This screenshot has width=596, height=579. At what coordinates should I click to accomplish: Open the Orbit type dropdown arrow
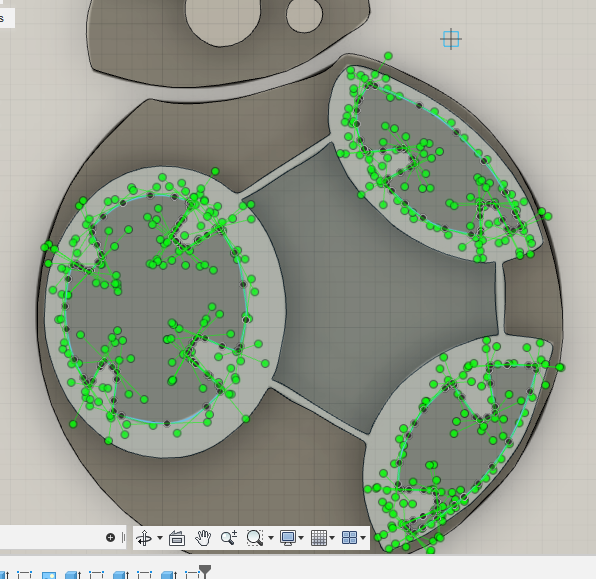(160, 538)
